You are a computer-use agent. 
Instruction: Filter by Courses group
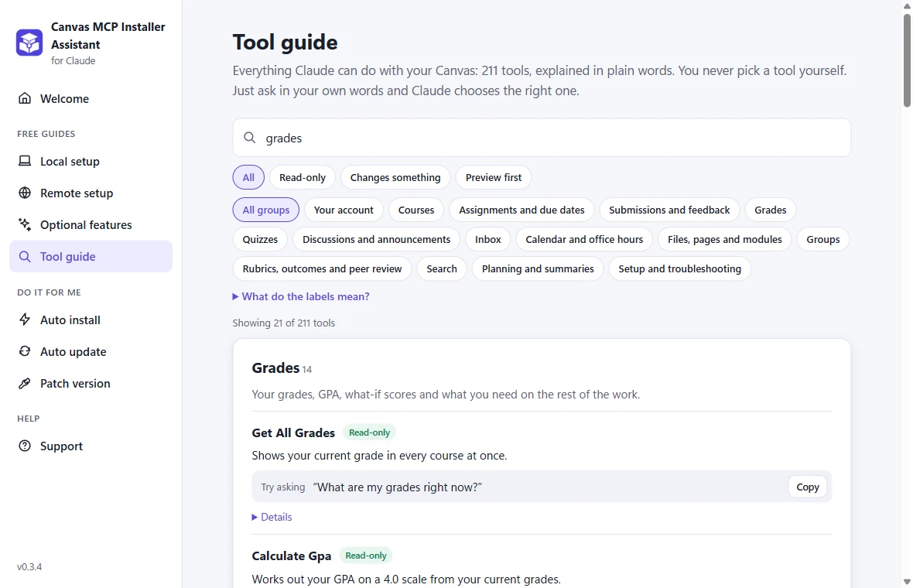pos(416,210)
